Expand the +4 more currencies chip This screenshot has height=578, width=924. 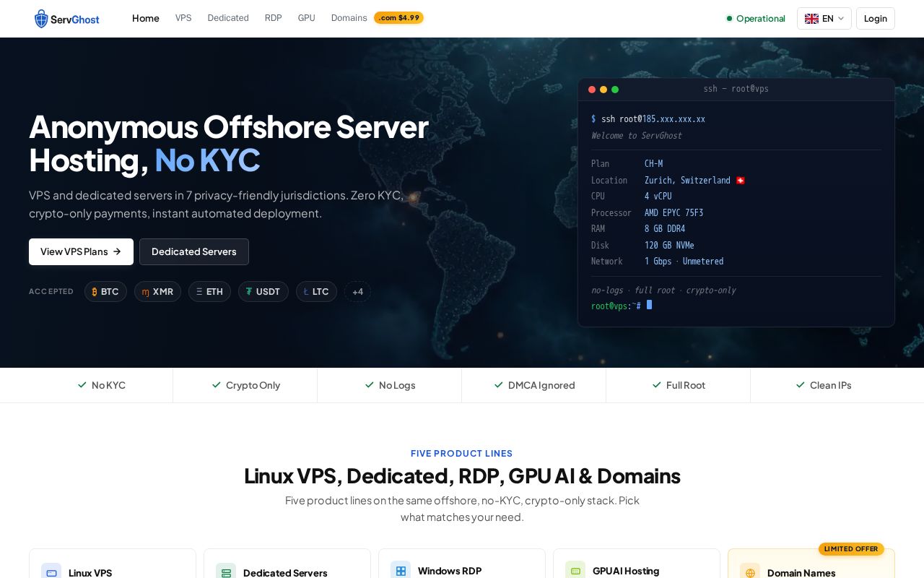(x=357, y=292)
